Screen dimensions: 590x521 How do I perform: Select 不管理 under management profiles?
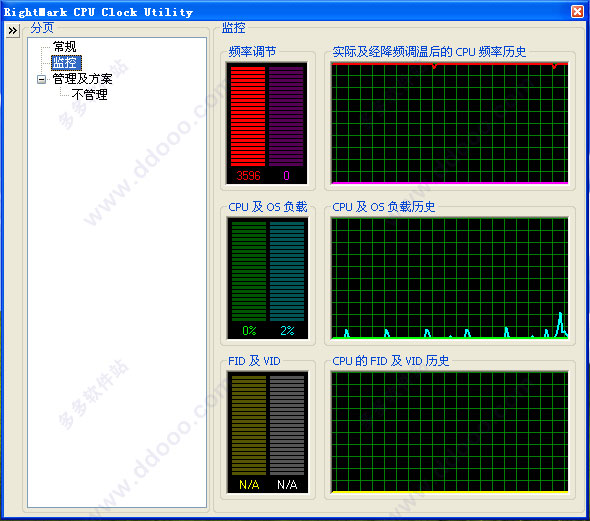pyautogui.click(x=90, y=95)
